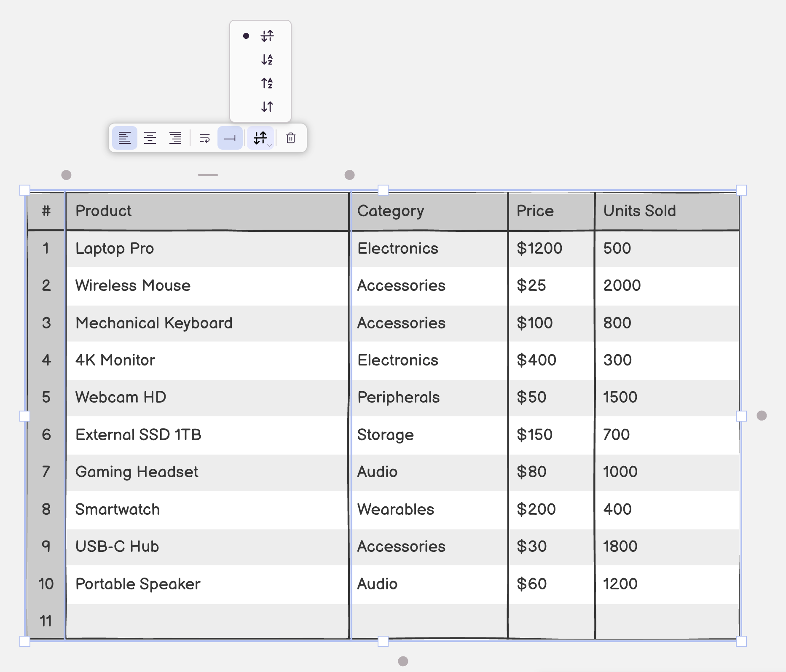Click the gray dot below the table
The image size is (786, 672).
[403, 661]
